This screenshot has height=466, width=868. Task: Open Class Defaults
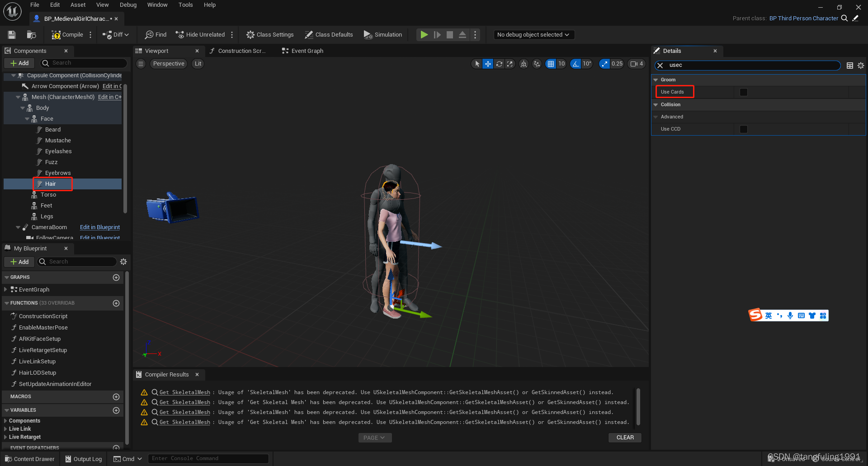click(x=329, y=35)
